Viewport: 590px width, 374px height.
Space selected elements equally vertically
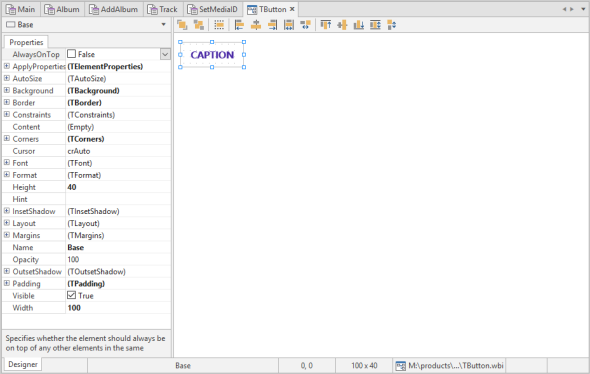tap(392, 25)
